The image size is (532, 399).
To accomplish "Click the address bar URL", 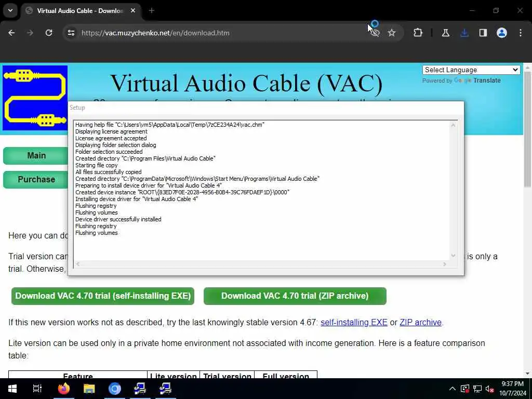I will pyautogui.click(x=155, y=33).
